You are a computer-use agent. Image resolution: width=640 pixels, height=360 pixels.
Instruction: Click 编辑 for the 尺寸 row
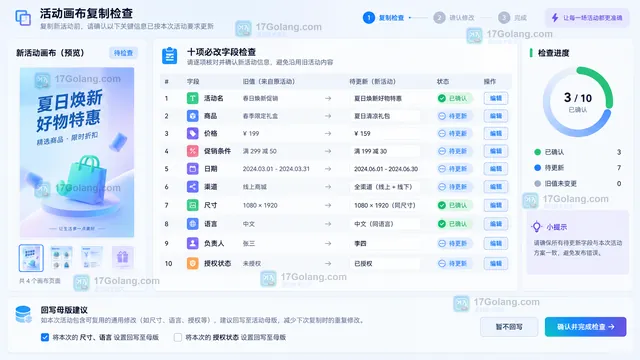coord(496,205)
